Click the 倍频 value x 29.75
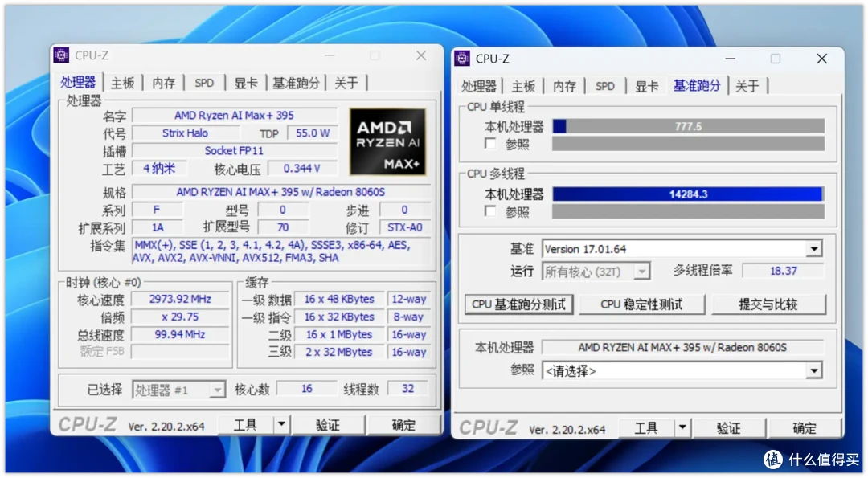The image size is (868, 478). point(180,317)
